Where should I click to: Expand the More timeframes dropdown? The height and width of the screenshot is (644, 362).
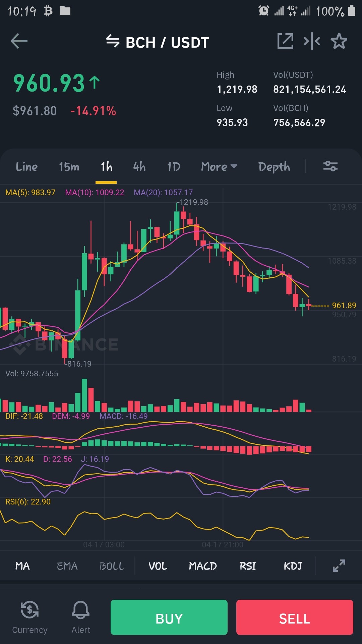tap(219, 166)
